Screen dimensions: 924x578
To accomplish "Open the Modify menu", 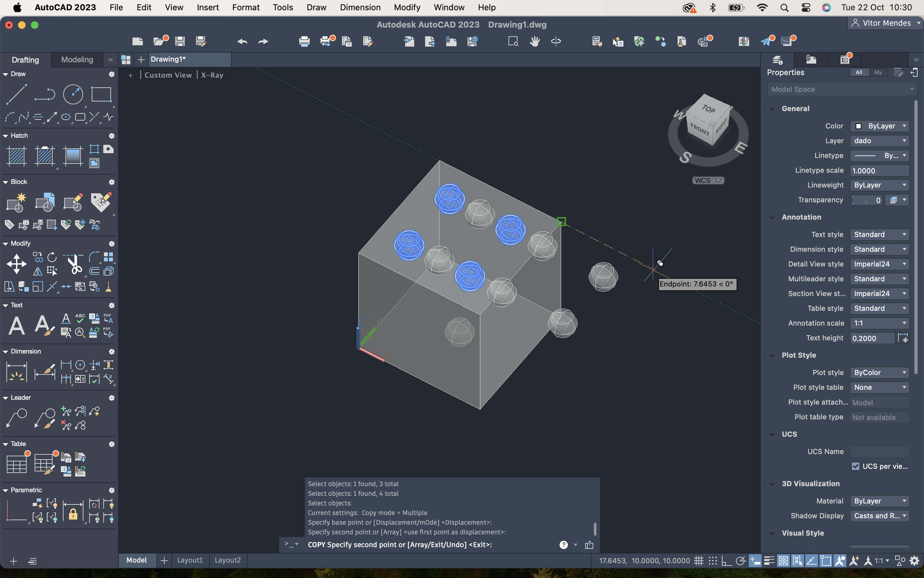I will pos(407,7).
